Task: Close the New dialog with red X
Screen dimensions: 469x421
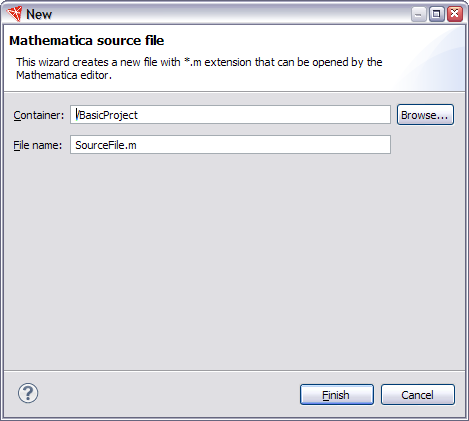Action: coord(455,14)
